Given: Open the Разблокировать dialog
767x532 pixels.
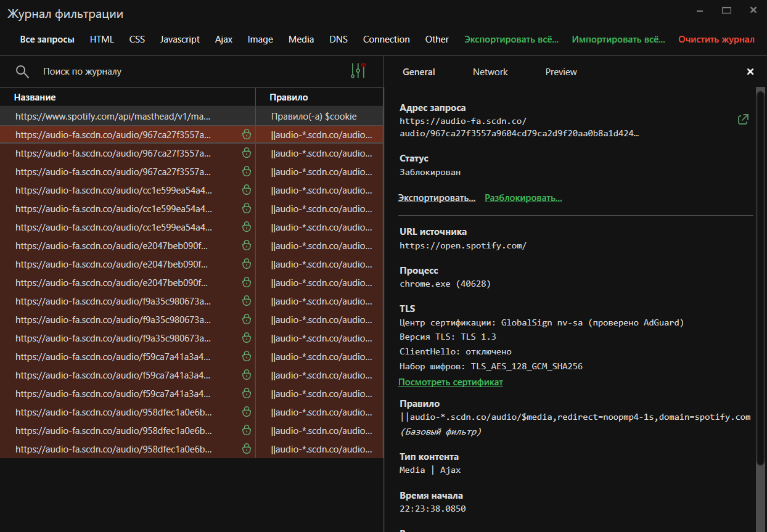Looking at the screenshot, I should 523,197.
